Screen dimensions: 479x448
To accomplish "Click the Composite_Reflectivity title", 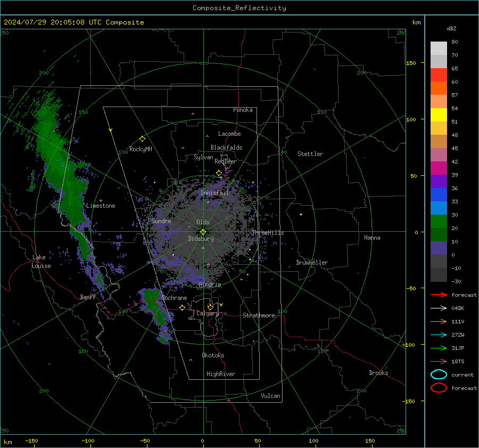I will coord(240,8).
